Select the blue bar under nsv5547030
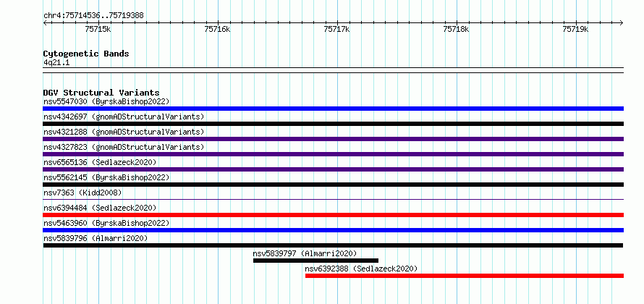The width and height of the screenshot is (644, 304). point(333,109)
